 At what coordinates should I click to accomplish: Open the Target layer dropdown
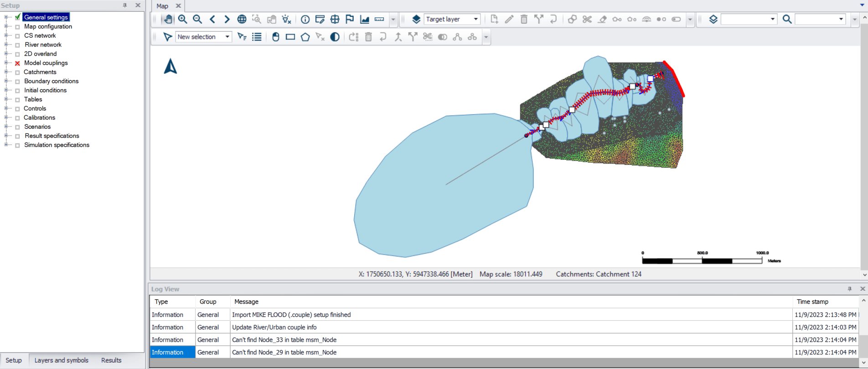(475, 19)
